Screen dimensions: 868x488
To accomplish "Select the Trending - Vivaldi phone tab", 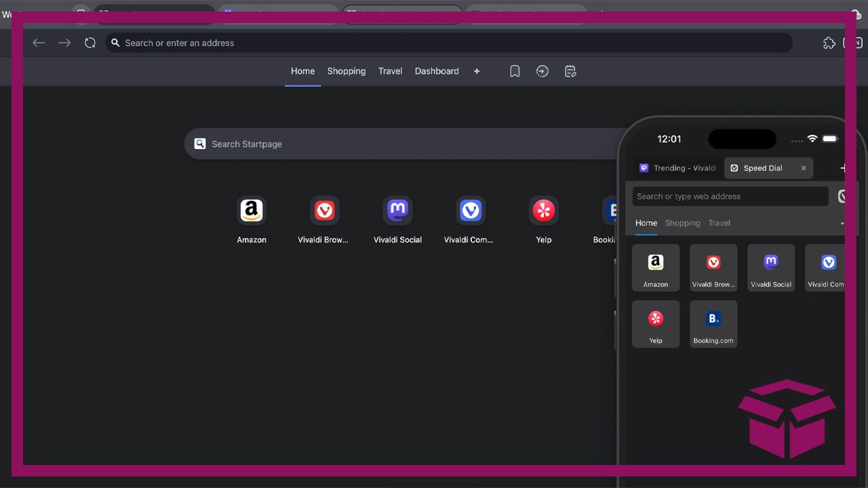I will (678, 168).
